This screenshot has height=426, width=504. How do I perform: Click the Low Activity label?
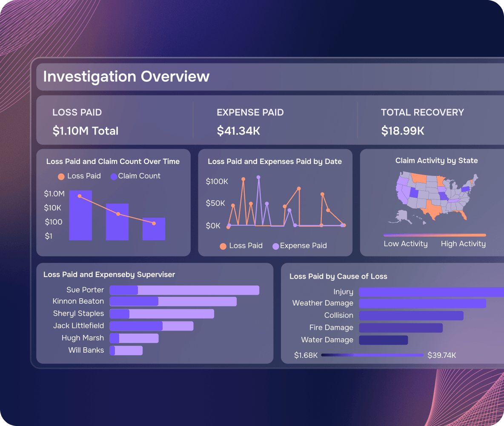pyautogui.click(x=406, y=244)
